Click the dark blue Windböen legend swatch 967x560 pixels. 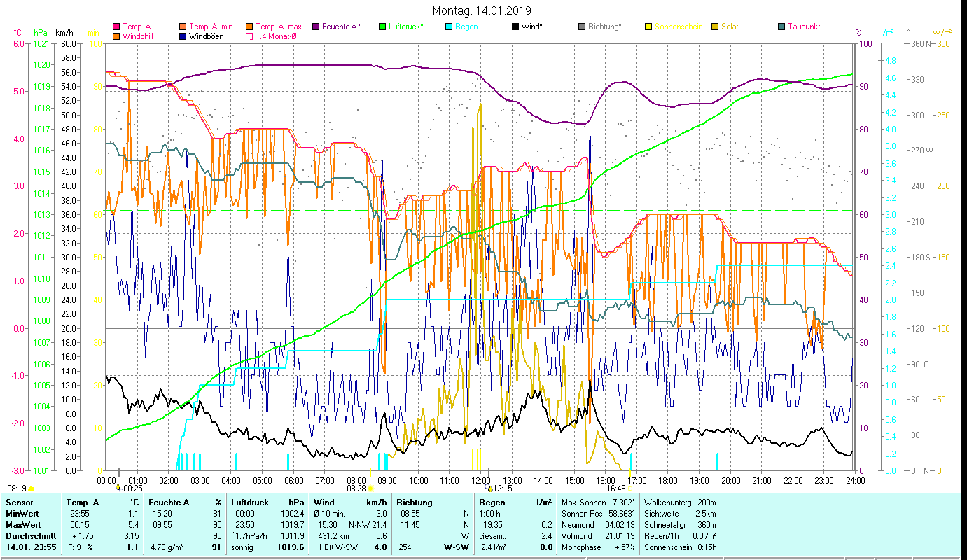point(183,36)
